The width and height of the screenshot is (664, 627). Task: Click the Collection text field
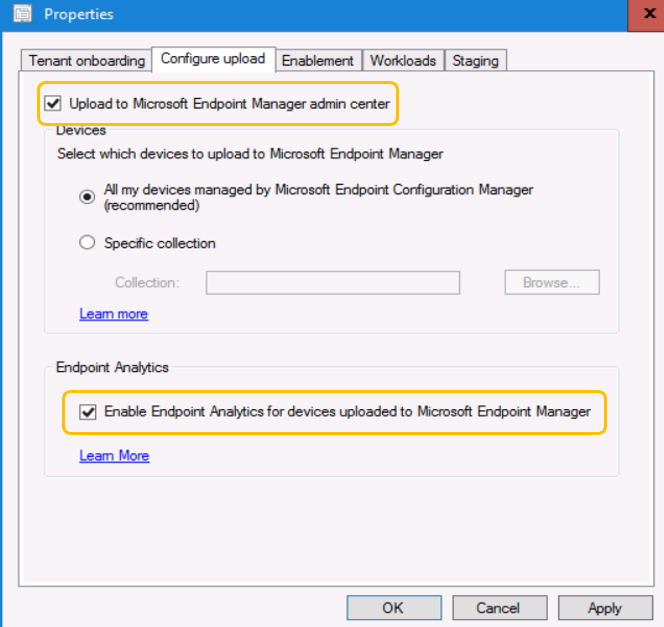coord(333,282)
